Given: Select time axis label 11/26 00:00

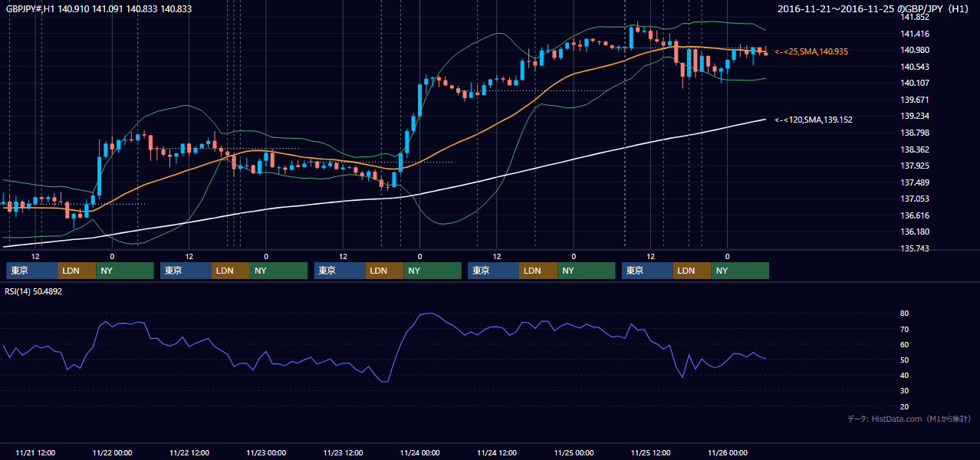Looking at the screenshot, I should 728,453.
